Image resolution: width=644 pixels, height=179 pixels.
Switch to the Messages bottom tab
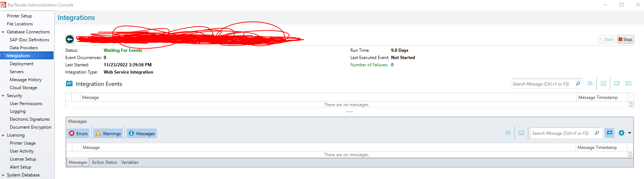(x=78, y=162)
